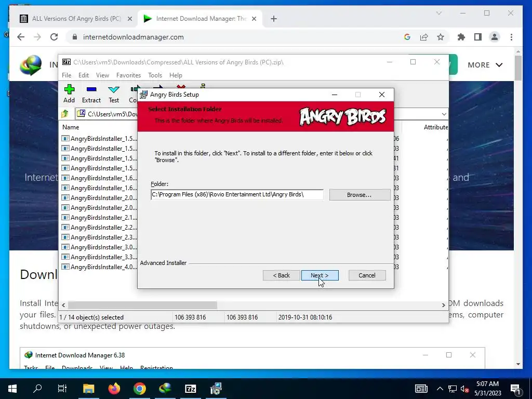Image resolution: width=532 pixels, height=399 pixels.
Task: Select the AngryBirdsInstaller_2.1 file
Action: coord(99,217)
